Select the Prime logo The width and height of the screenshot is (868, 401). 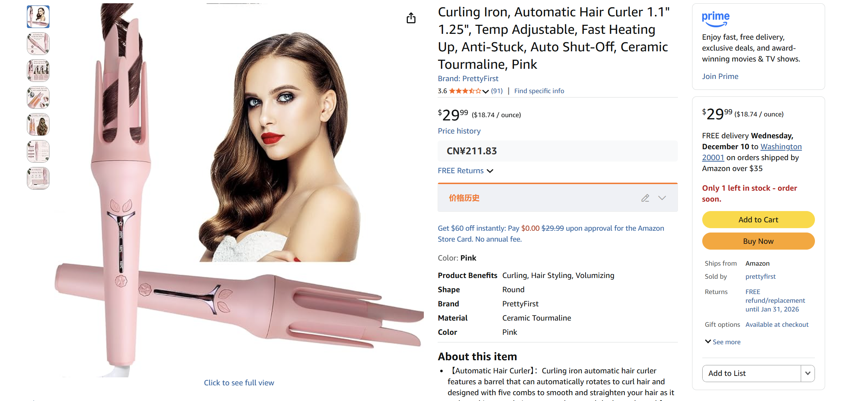715,18
